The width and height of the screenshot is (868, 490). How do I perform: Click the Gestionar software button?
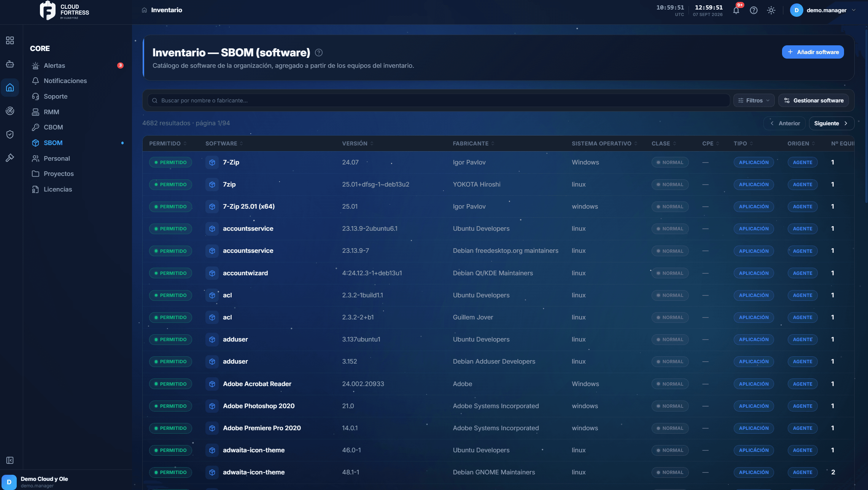pos(813,101)
